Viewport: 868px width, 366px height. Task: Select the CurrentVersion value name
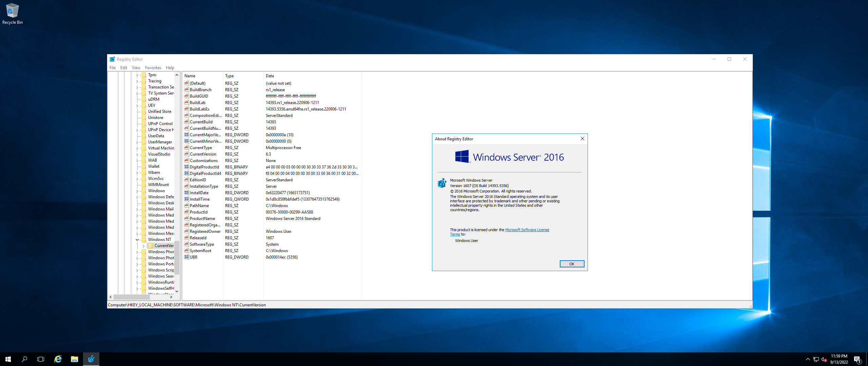point(203,154)
